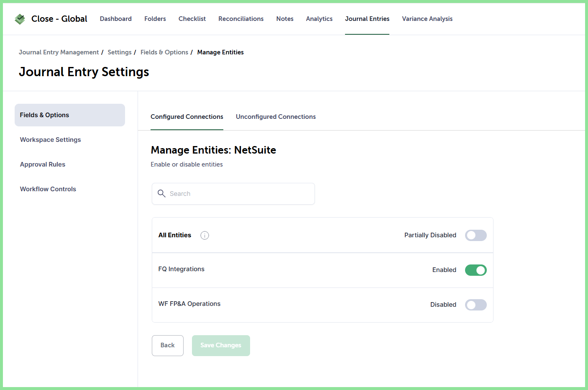Viewport: 588px width, 390px height.
Task: Open the Notes nav tab
Action: coord(285,19)
